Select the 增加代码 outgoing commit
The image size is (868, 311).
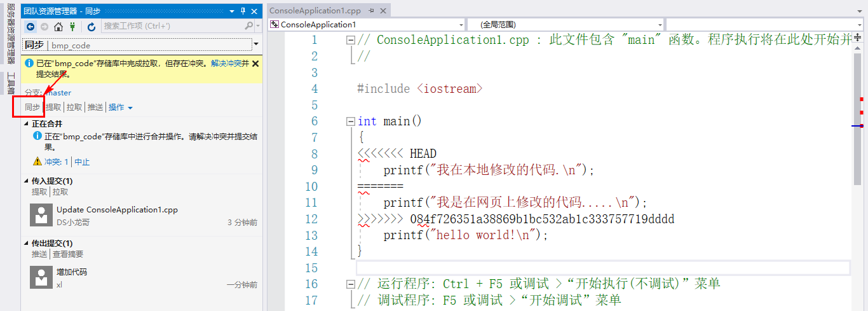[143, 278]
